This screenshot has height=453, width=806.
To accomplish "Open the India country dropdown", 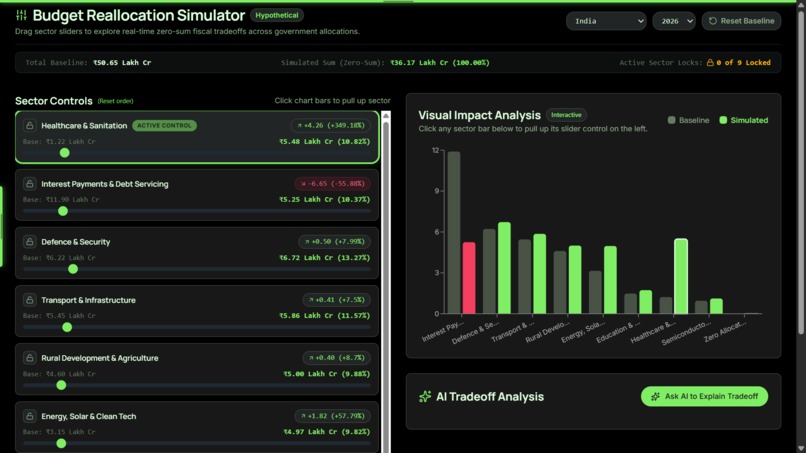I will click(606, 21).
